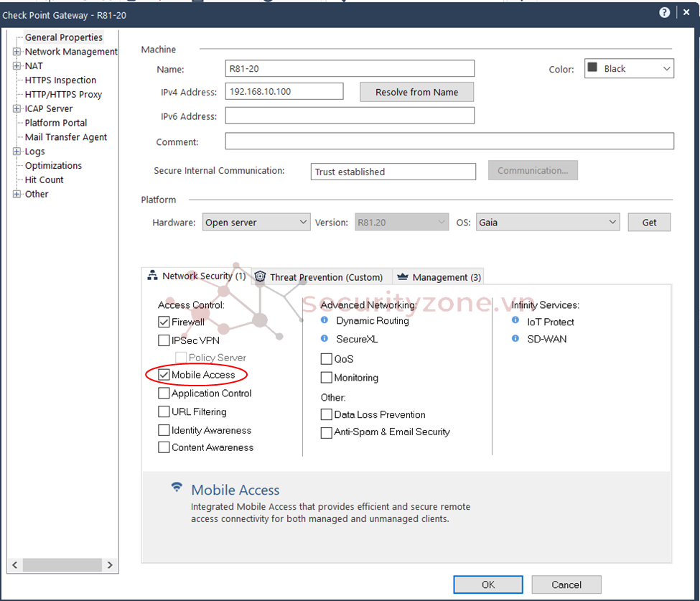700x601 pixels.
Task: Expand the Other tree node
Action: coord(17,194)
